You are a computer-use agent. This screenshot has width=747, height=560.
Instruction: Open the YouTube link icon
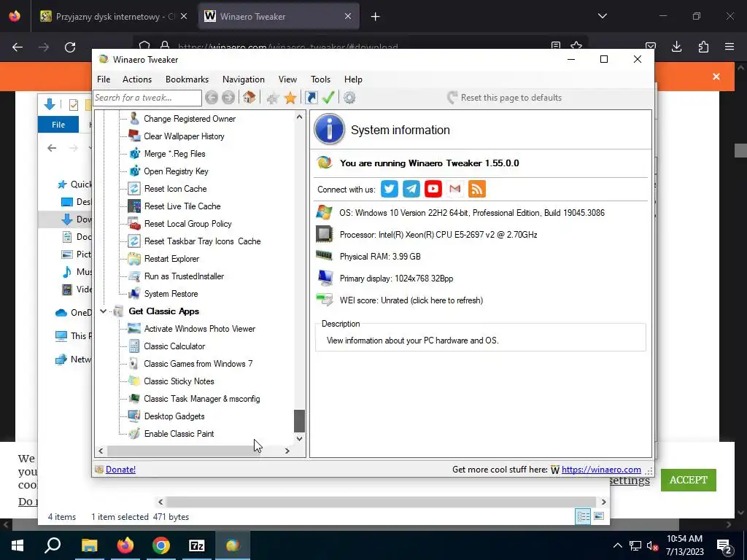(433, 189)
